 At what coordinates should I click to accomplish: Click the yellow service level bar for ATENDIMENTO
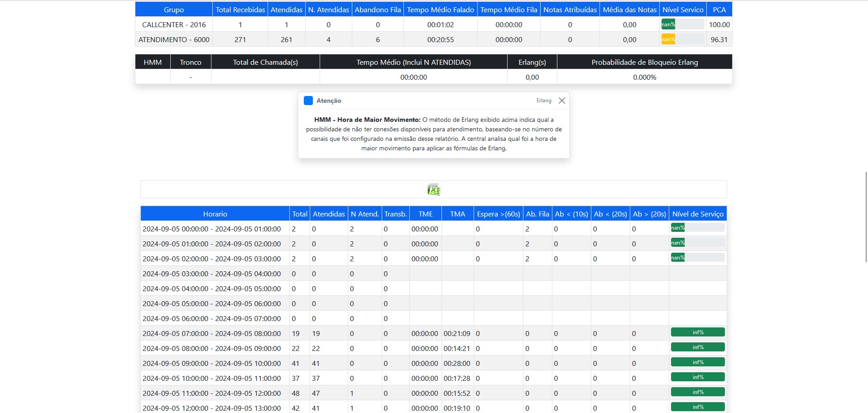(x=682, y=39)
